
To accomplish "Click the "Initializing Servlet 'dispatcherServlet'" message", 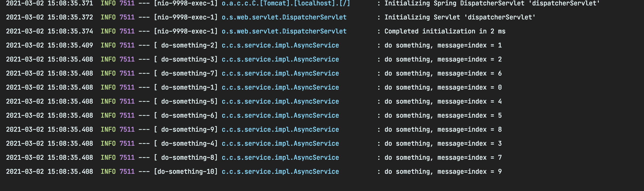I will pos(460,17).
